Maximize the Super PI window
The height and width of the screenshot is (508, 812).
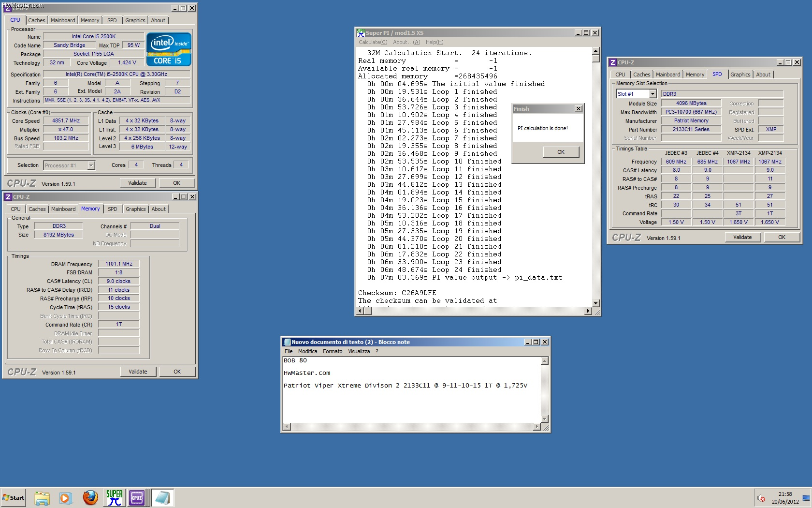[586, 33]
